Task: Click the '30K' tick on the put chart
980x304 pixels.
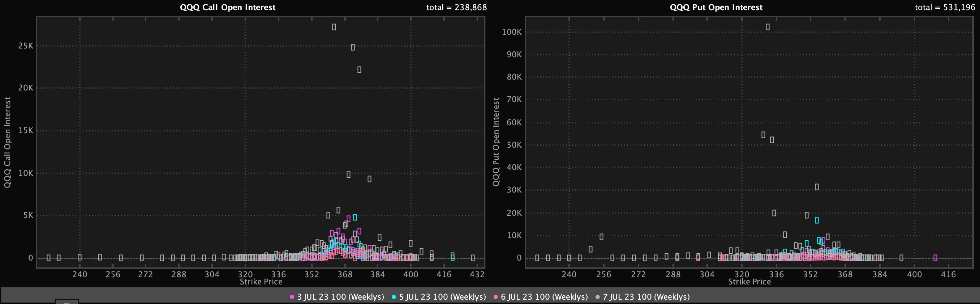Action: tap(514, 190)
